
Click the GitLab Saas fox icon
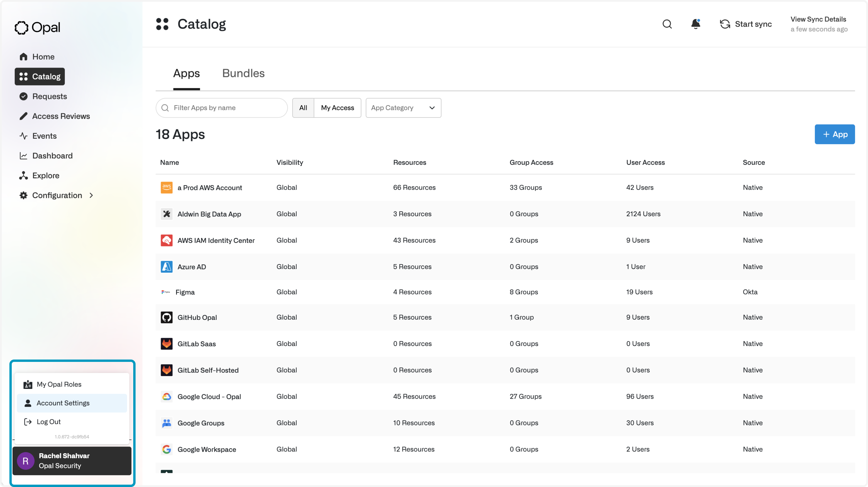(166, 344)
